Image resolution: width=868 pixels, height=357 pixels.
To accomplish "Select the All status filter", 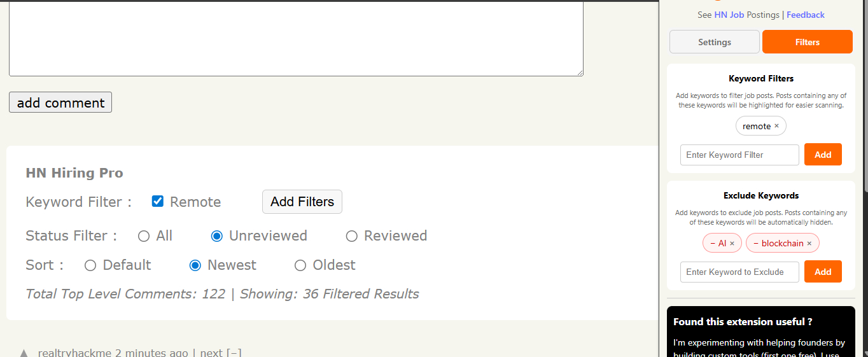I will click(144, 236).
